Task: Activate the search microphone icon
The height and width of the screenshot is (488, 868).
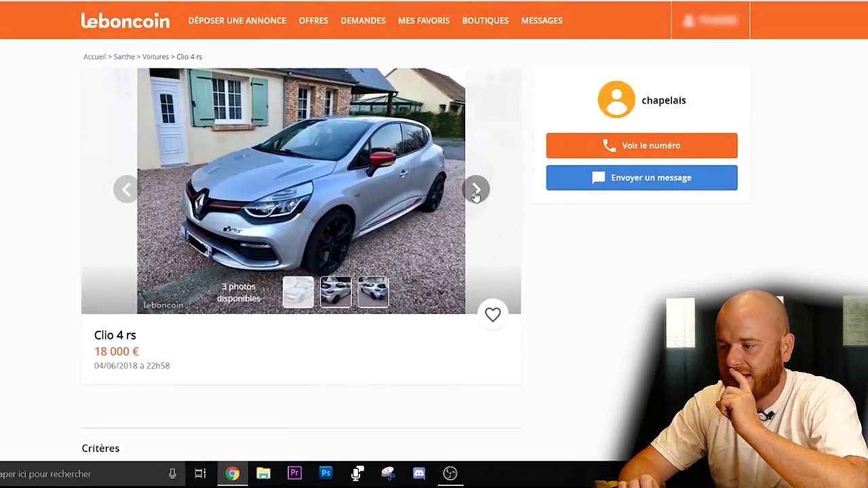Action: 172,474
